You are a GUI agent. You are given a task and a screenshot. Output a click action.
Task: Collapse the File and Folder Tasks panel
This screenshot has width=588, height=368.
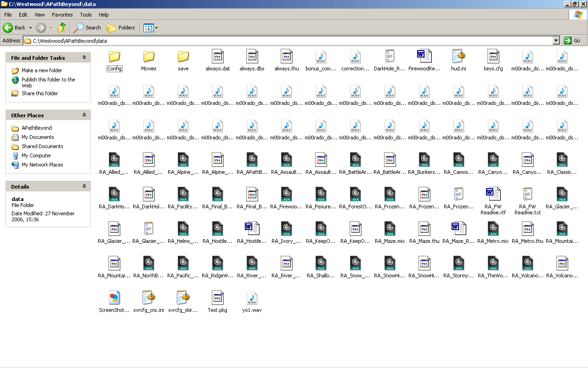[84, 57]
